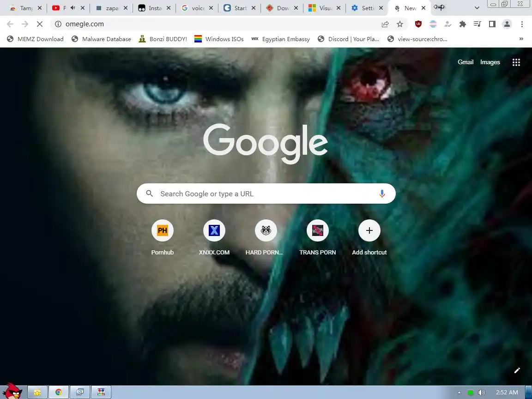Bookmark this tab with the star icon

tap(400, 24)
